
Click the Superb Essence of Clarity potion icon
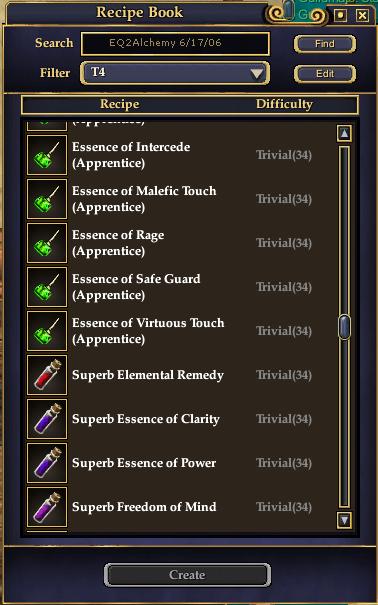click(47, 419)
